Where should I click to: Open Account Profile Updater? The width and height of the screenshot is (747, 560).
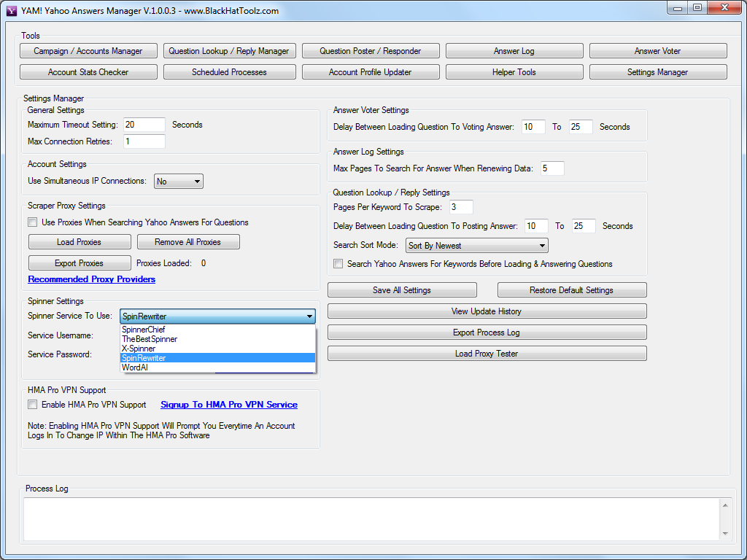point(370,72)
